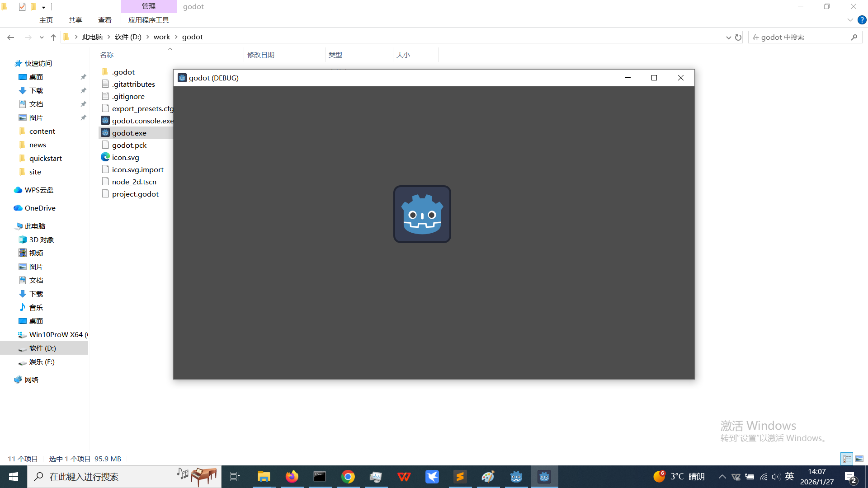Click the work breadcrumb in address path
Viewport: 868px width, 488px height.
click(x=161, y=37)
